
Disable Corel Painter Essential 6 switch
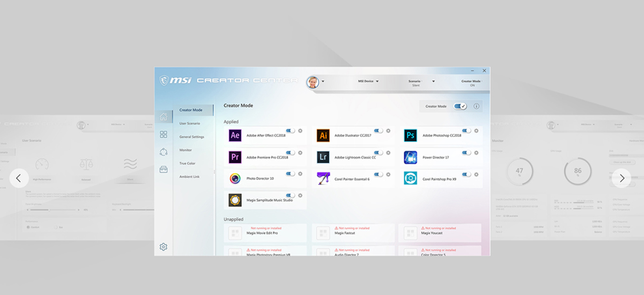coord(378,175)
